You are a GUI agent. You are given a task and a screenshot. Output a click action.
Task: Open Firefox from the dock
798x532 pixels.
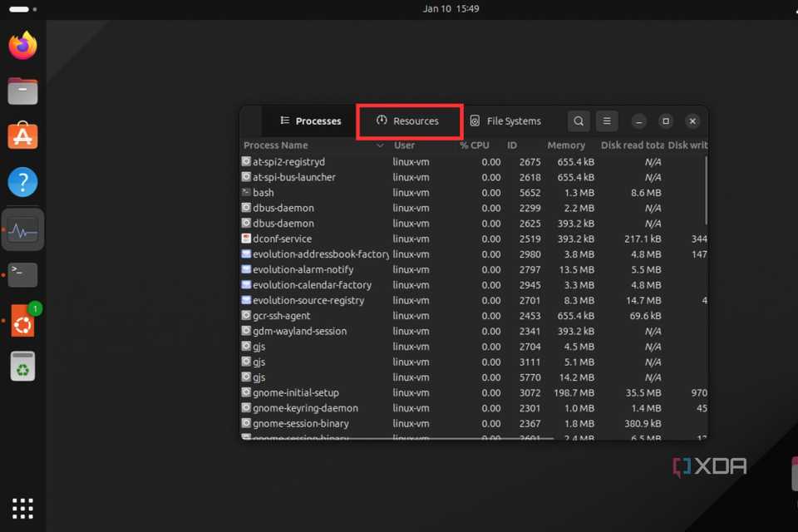[22, 45]
